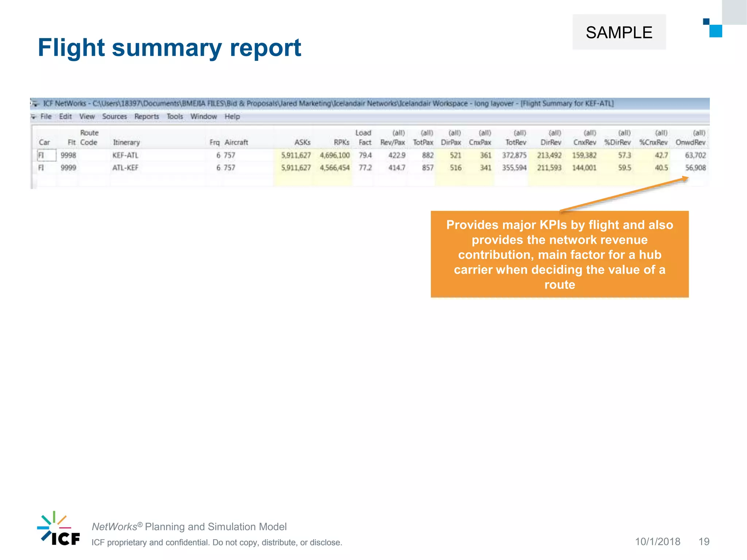Image resolution: width=747 pixels, height=560 pixels.
Task: Select the ATL-KEF itinerary row
Action: (125, 168)
